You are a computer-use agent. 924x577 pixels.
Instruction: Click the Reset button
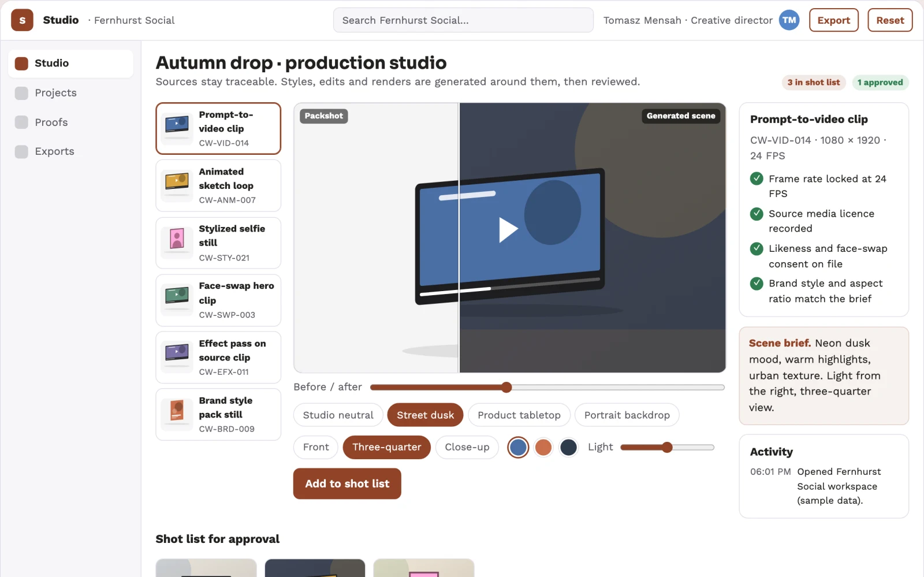[x=890, y=20]
